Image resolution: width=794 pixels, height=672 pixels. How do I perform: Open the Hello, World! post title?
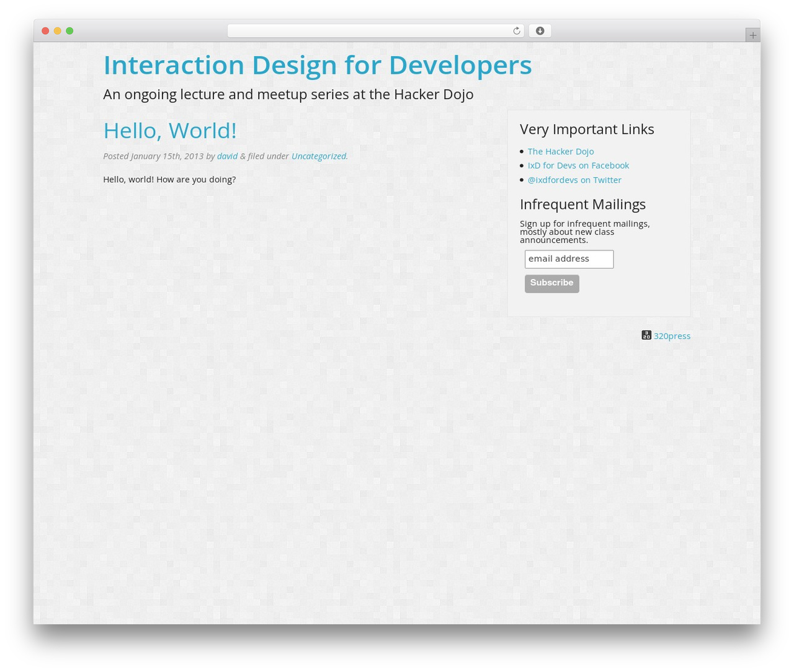(170, 131)
